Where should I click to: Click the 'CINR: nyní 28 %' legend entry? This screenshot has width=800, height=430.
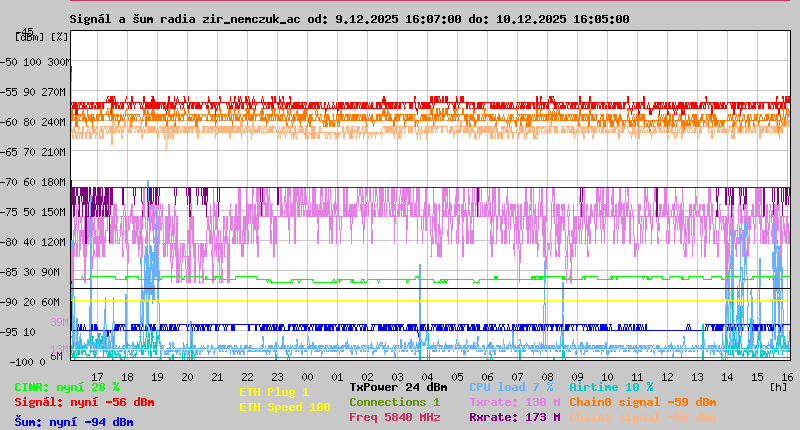click(x=67, y=387)
